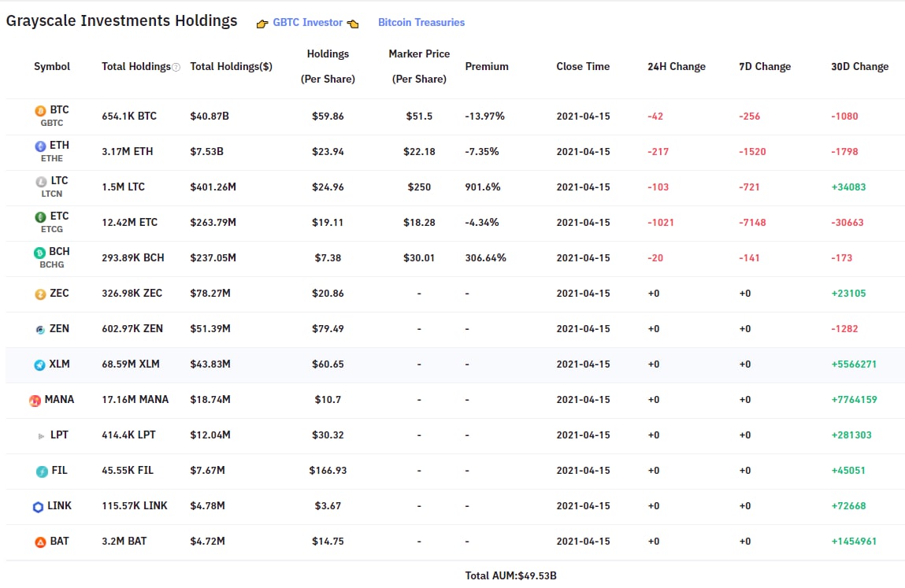This screenshot has height=588, width=905.
Task: Click the 30D Change column header
Action: [x=859, y=67]
